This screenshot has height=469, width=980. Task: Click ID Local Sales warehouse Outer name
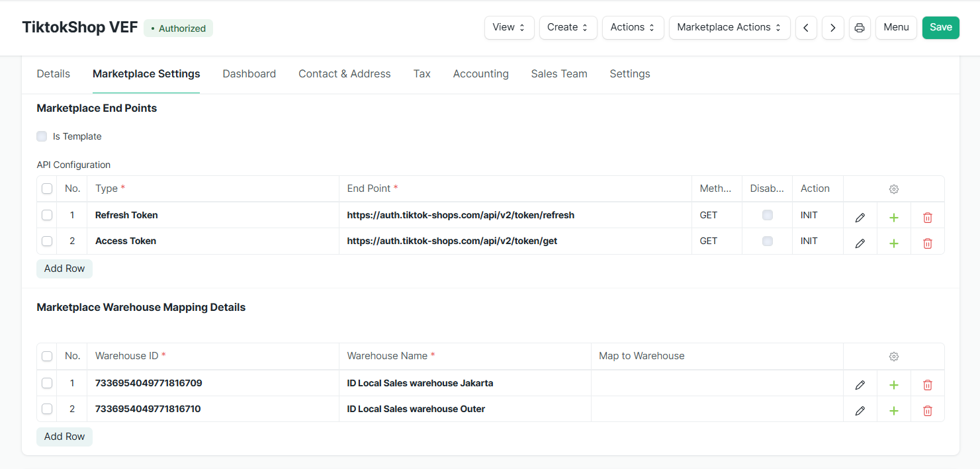[465, 409]
